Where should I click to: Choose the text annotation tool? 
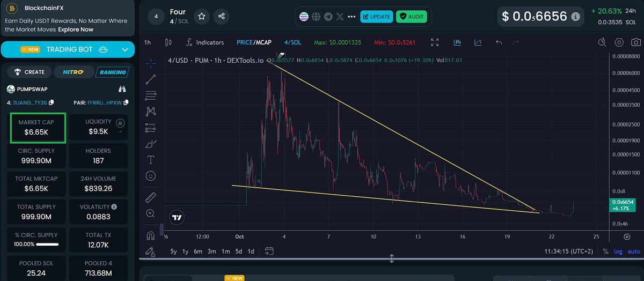(151, 160)
